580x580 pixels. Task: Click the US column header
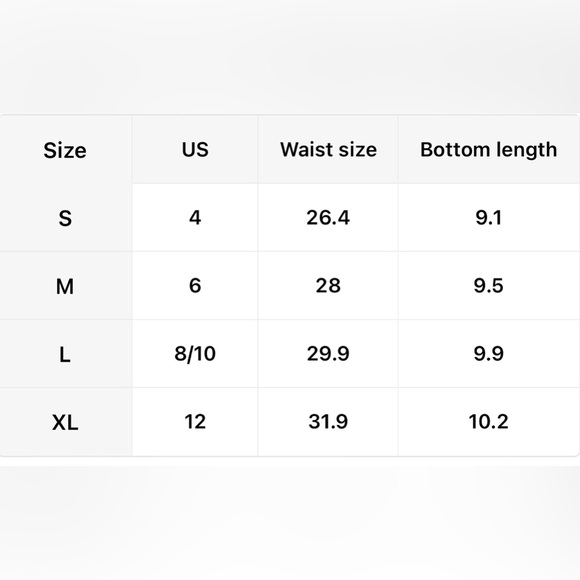click(195, 149)
